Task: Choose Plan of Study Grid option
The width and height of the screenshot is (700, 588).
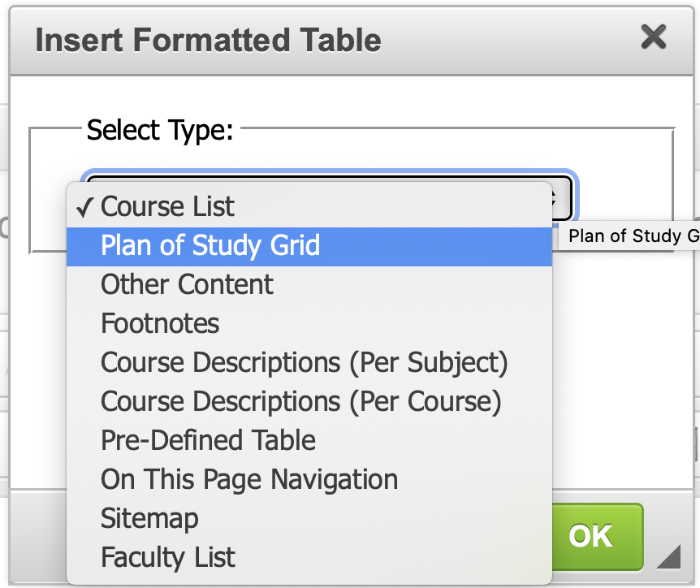Action: coord(210,246)
